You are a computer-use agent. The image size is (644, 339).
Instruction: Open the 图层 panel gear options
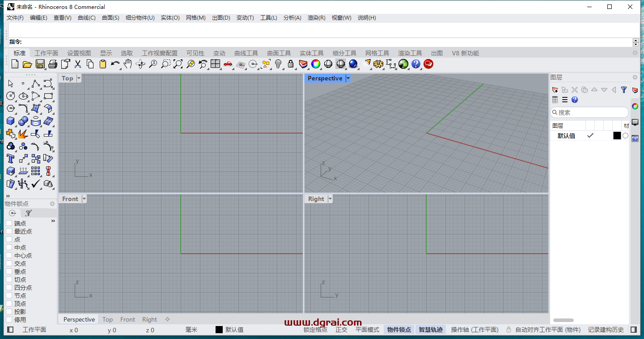(635, 77)
